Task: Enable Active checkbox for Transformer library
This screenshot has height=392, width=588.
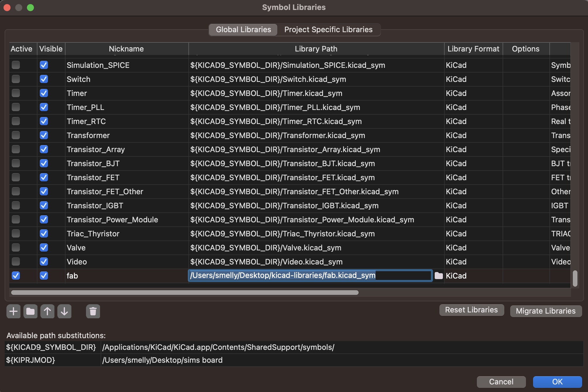Action: pyautogui.click(x=16, y=135)
